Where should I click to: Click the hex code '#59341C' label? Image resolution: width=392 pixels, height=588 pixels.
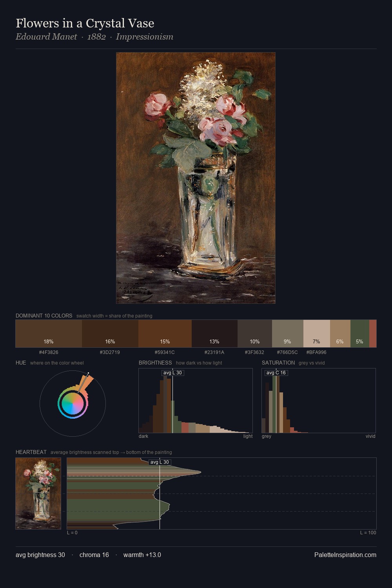point(165,352)
